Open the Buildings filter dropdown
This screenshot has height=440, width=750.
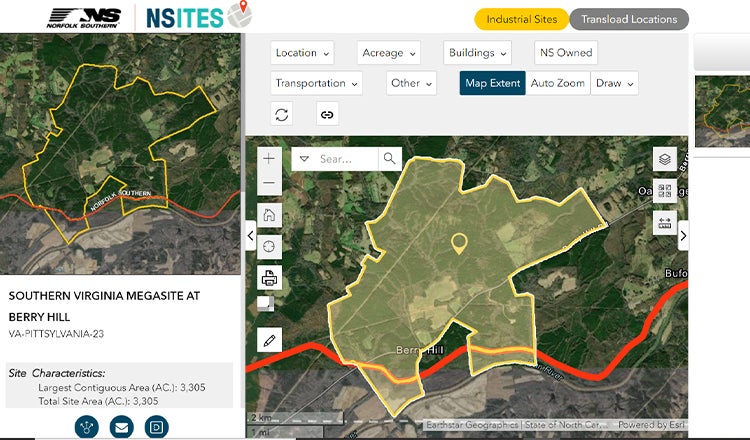click(x=477, y=53)
